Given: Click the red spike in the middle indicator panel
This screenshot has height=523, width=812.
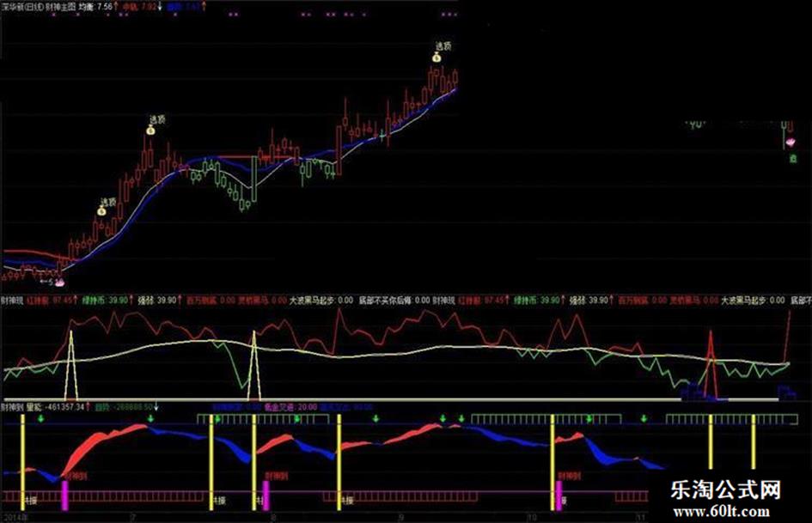Looking at the screenshot, I should 711,362.
